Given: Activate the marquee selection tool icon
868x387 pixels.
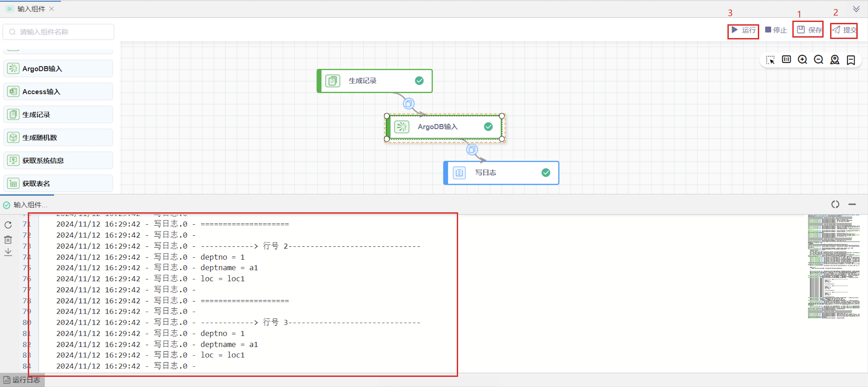Looking at the screenshot, I should pyautogui.click(x=770, y=60).
